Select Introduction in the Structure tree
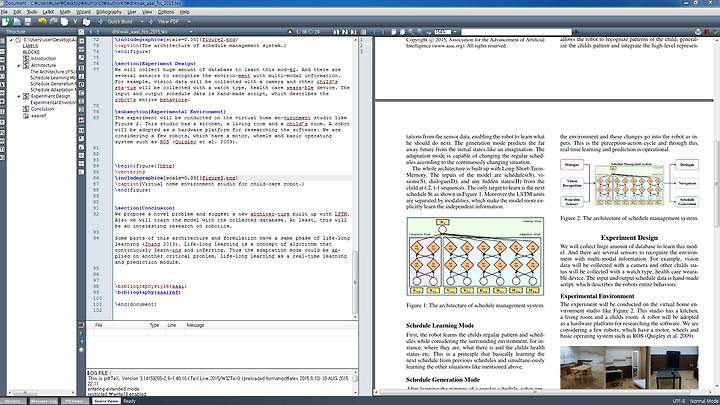The height and width of the screenshot is (405, 720). pyautogui.click(x=44, y=59)
